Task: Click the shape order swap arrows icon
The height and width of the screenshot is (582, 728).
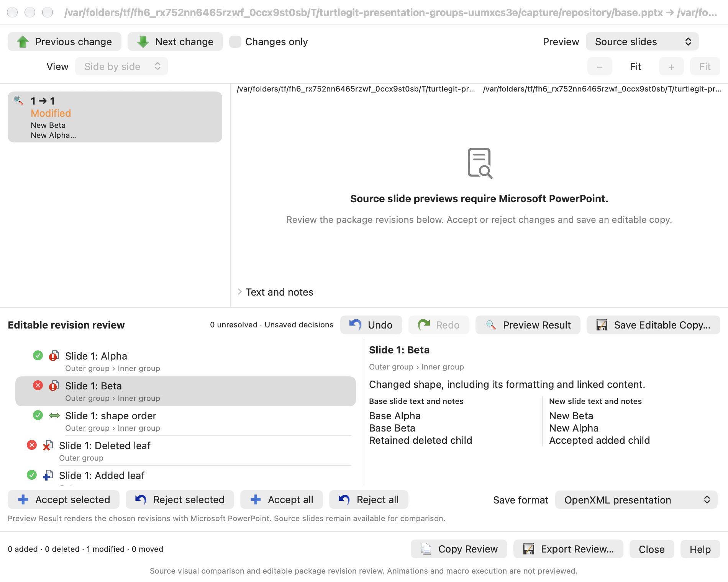Action: (54, 415)
